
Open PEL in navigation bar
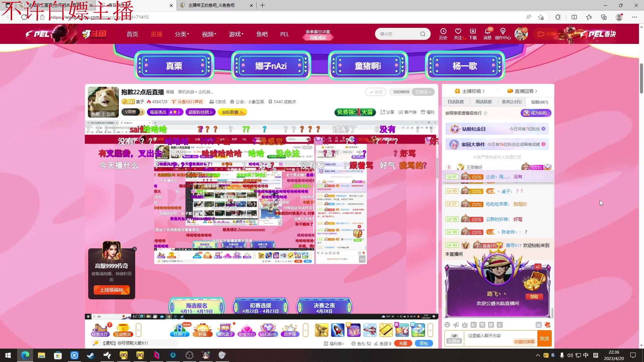coord(284,34)
